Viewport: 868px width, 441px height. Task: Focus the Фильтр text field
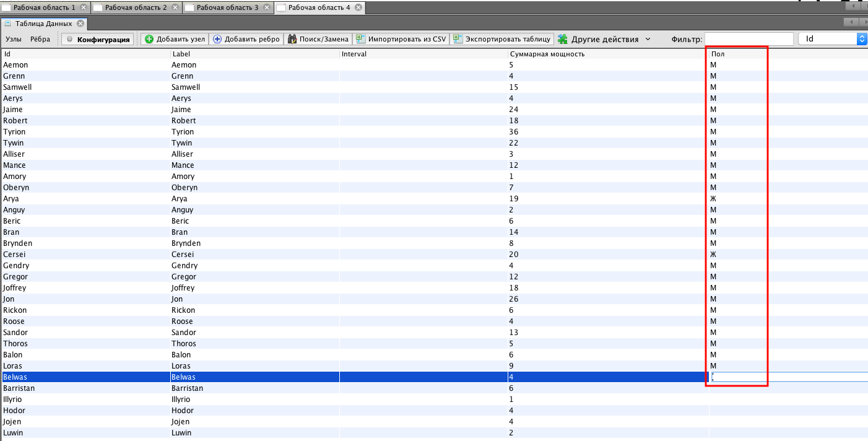(x=749, y=39)
